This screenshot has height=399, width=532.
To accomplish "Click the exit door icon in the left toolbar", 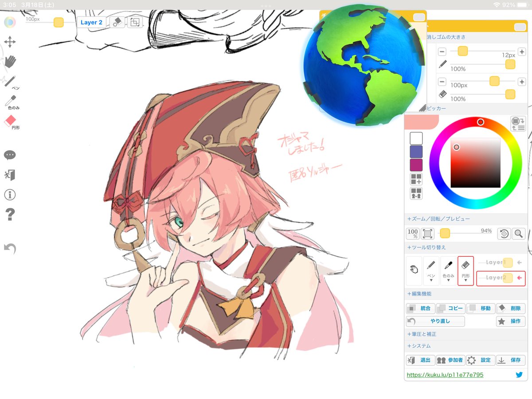I will click(x=10, y=175).
